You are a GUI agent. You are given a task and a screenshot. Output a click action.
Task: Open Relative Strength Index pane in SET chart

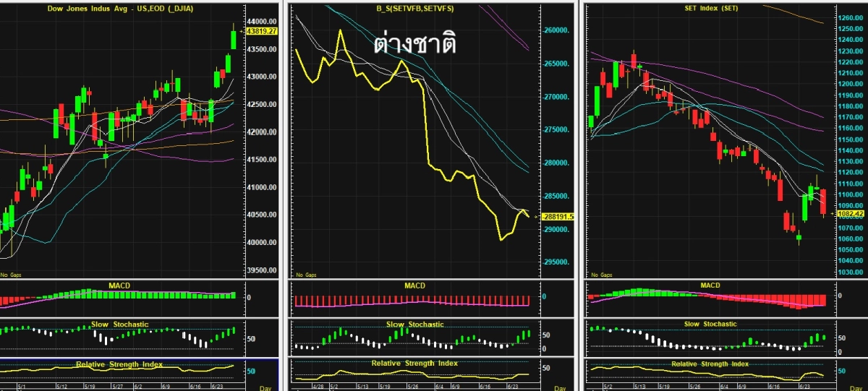[x=710, y=364]
